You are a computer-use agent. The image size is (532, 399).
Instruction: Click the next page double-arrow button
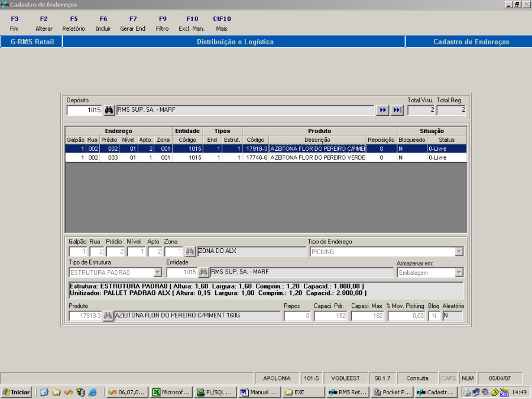point(382,110)
